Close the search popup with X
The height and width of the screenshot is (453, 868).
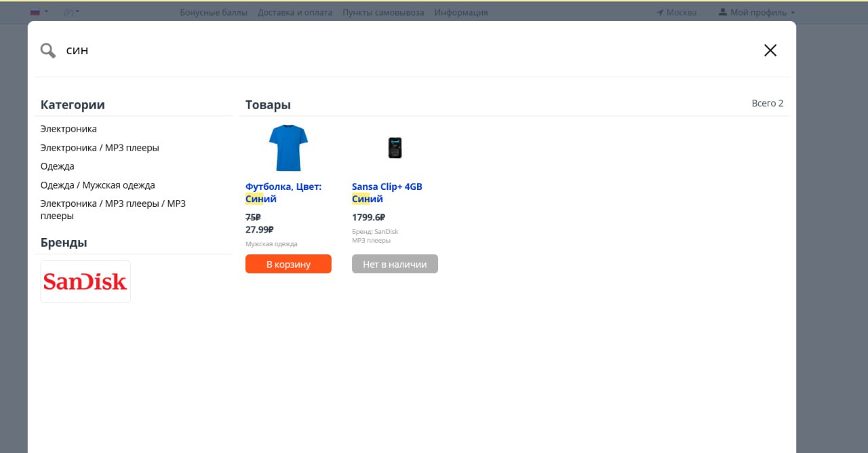770,50
